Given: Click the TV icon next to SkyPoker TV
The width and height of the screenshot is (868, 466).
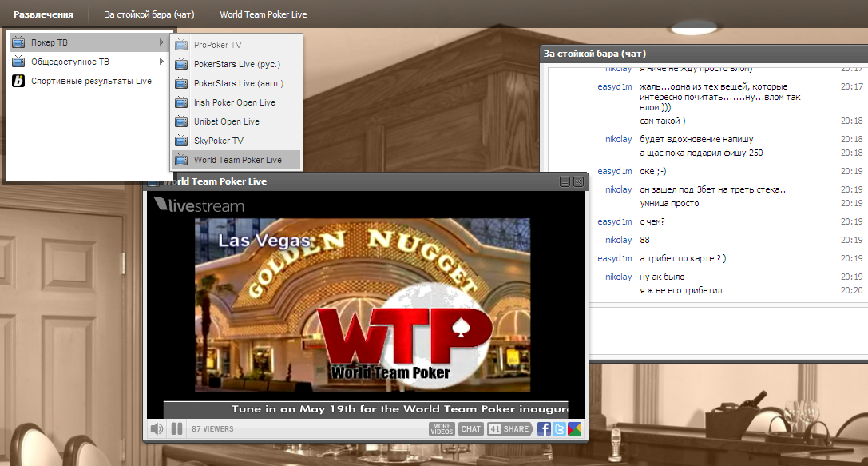Looking at the screenshot, I should (x=180, y=141).
